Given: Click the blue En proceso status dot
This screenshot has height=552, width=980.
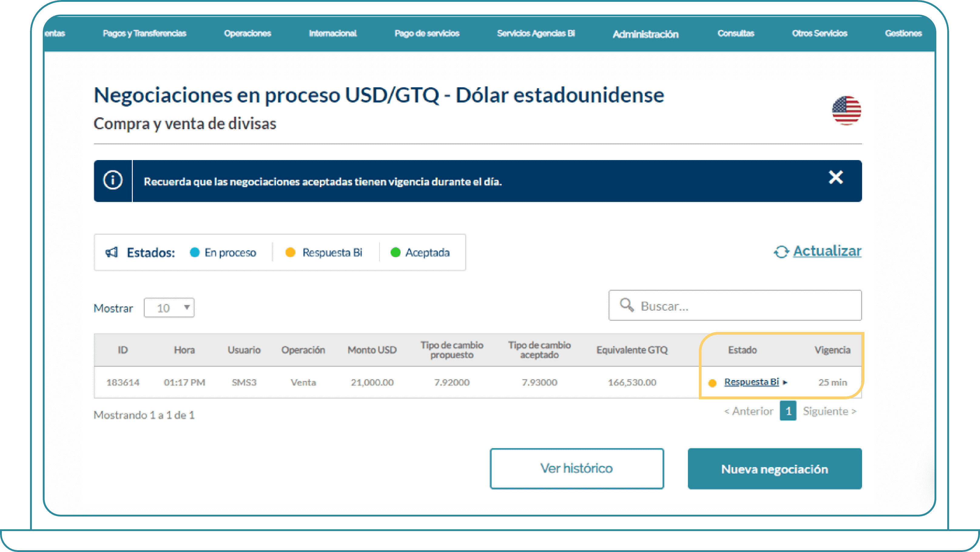Looking at the screenshot, I should [x=195, y=252].
